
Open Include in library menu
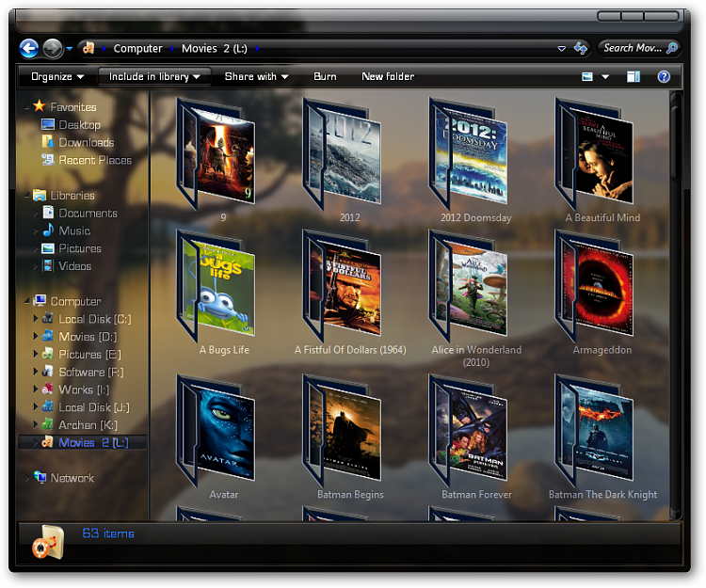coord(154,76)
